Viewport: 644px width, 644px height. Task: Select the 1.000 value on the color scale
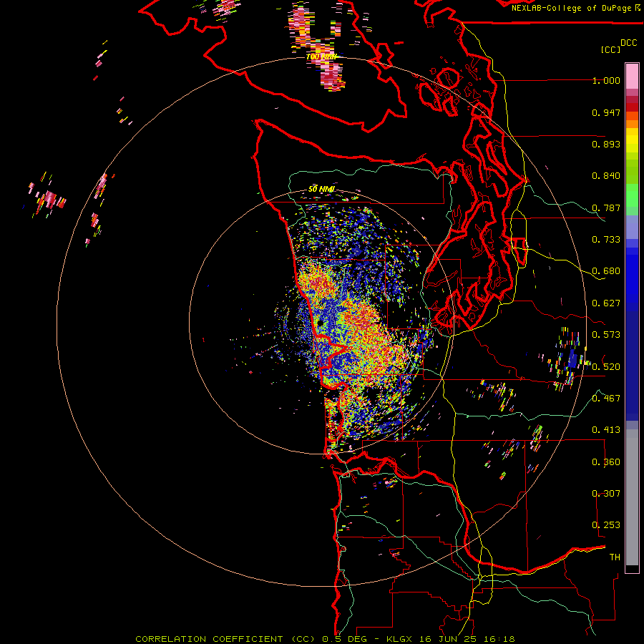point(606,80)
